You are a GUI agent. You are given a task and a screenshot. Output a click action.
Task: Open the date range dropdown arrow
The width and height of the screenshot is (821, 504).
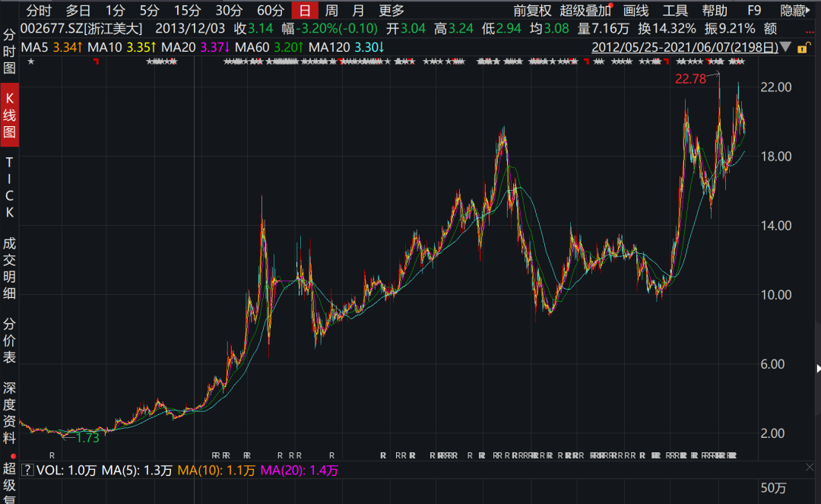785,47
